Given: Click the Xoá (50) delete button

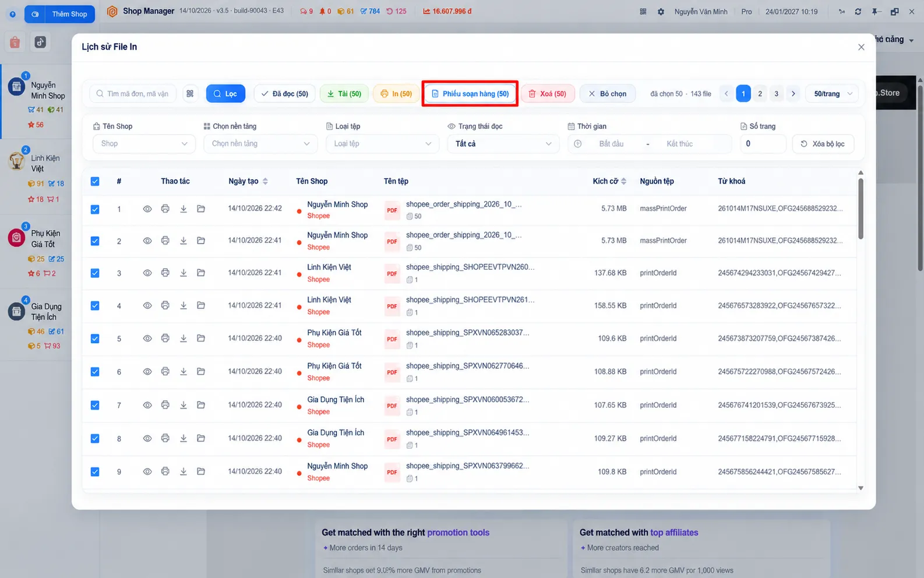Looking at the screenshot, I should (x=547, y=94).
